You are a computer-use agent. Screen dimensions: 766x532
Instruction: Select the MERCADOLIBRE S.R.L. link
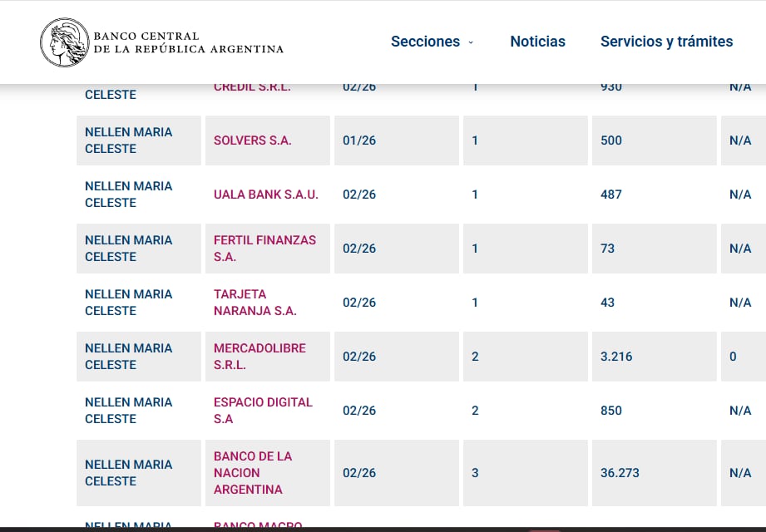(259, 356)
